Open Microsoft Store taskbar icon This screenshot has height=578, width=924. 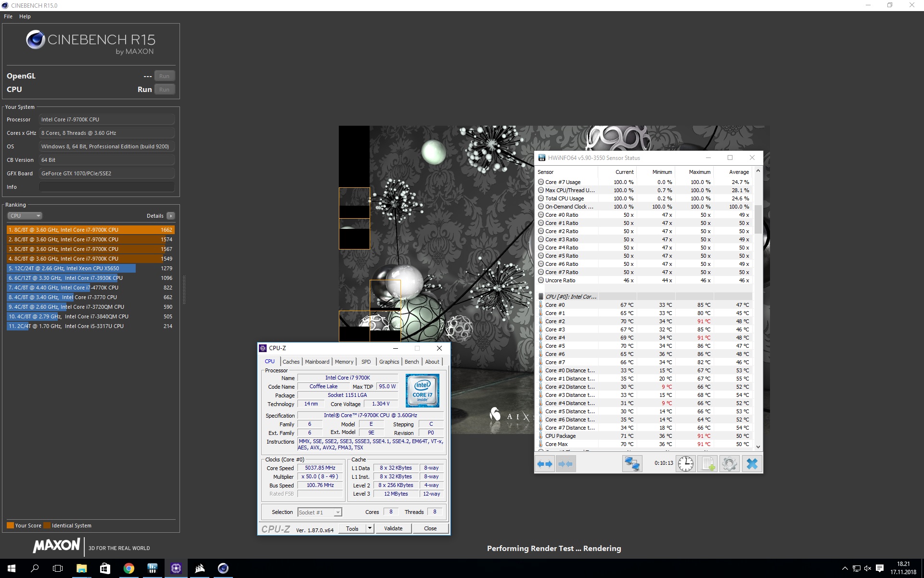105,568
